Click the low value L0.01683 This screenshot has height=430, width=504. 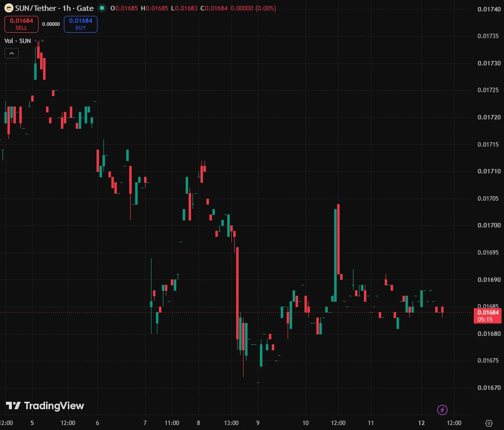click(x=184, y=8)
